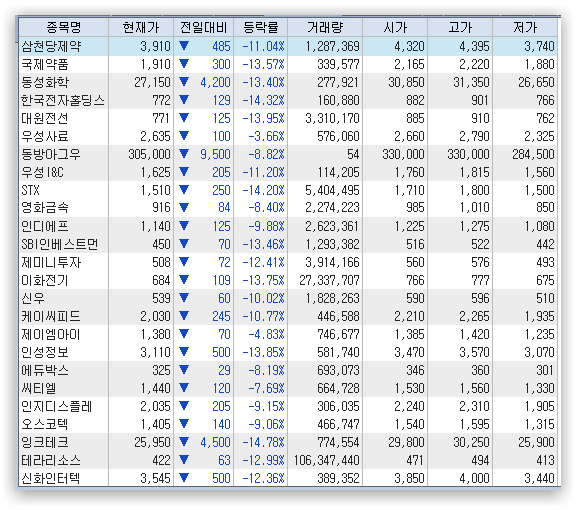Viewport: 576px width, 510px height.
Task: Select the 에듀박스 stock name
Action: coord(45,370)
